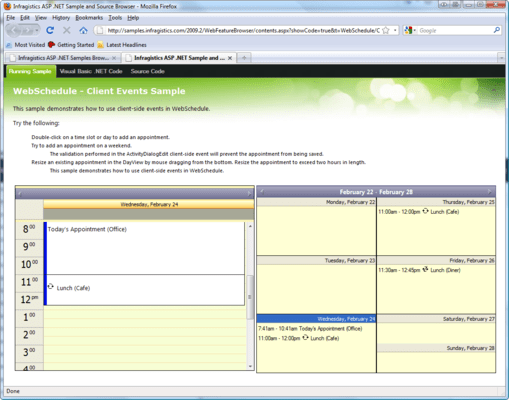The image size is (509, 400).
Task: Select the 3:00 time slot row
Action: click(x=145, y=354)
